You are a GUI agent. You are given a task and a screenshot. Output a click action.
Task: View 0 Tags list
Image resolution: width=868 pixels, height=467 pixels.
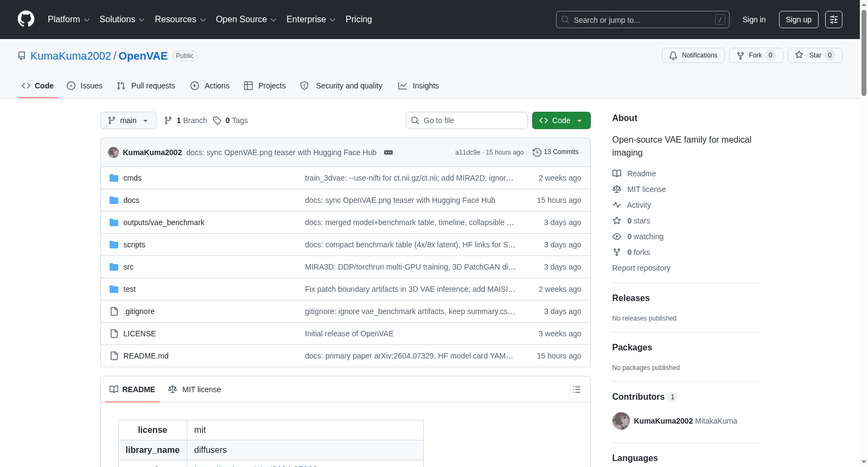pos(231,120)
